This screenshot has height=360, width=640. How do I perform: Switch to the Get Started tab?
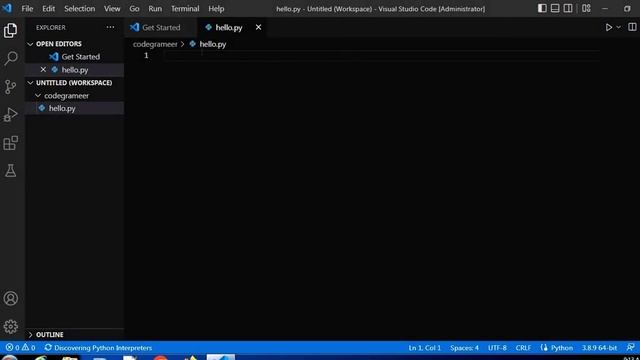tap(161, 27)
